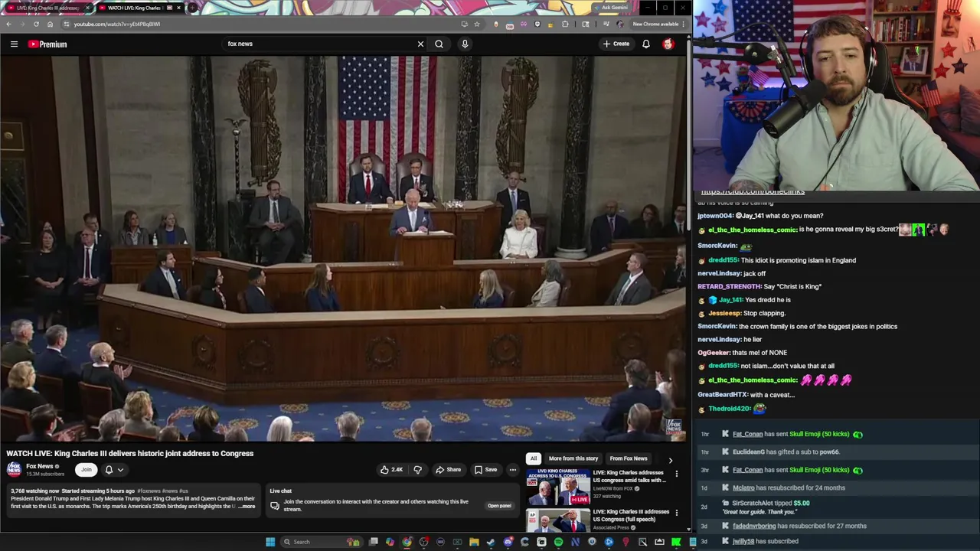Go to YouTube Premium home logo
Screen dimensions: 980x551
[x=47, y=44]
